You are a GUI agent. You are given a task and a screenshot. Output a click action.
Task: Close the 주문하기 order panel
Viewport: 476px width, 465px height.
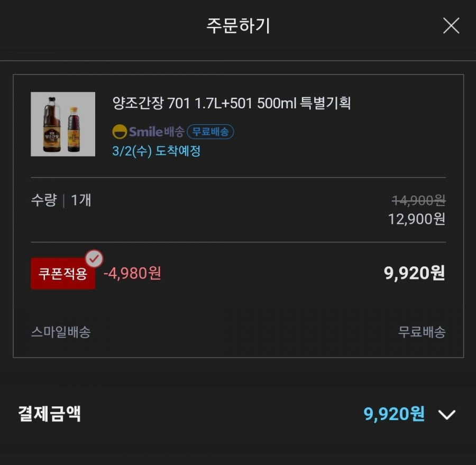[451, 25]
